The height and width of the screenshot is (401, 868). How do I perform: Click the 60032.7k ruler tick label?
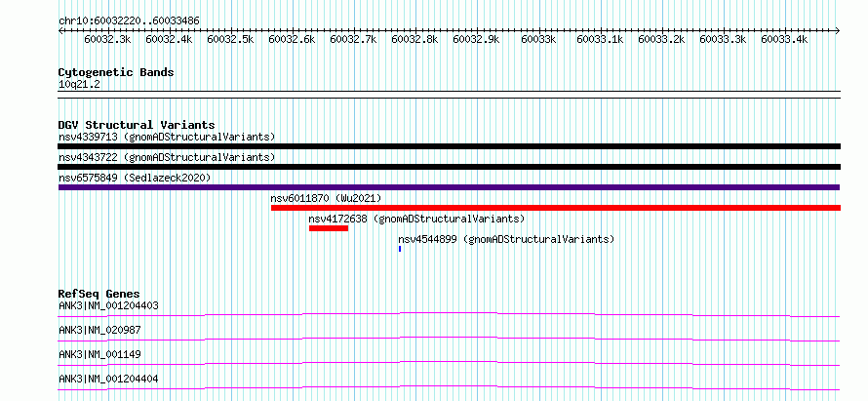pos(354,39)
